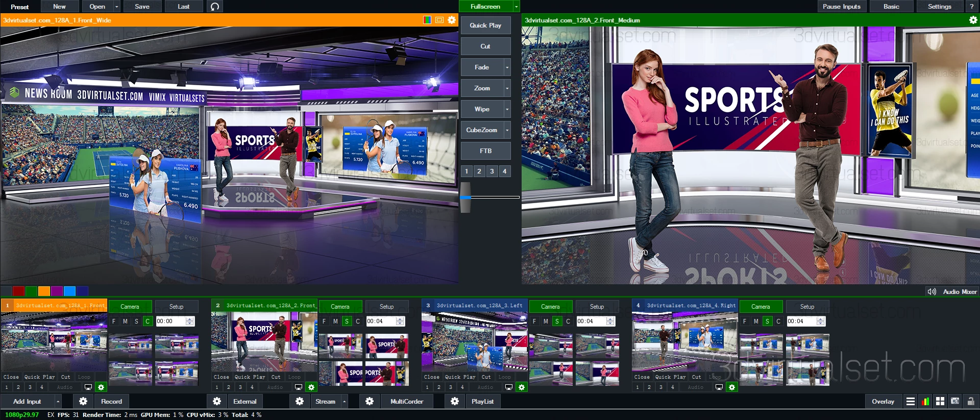Open External output settings gear

[x=217, y=402]
